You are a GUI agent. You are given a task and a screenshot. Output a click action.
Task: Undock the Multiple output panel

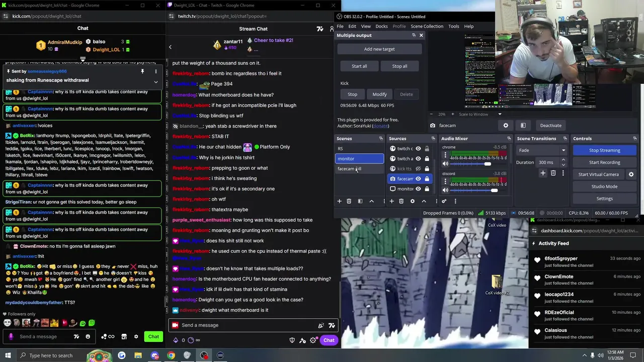[x=414, y=35]
